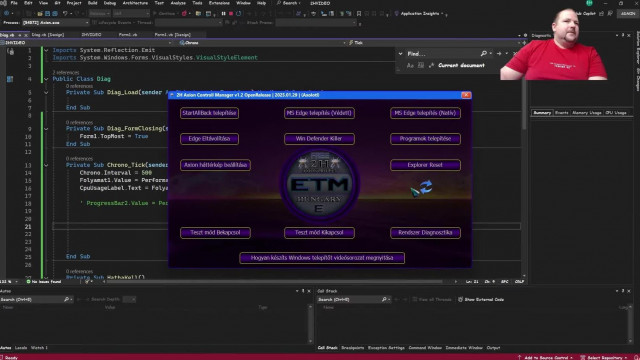Expand replace chevron in Find panel

(400, 53)
